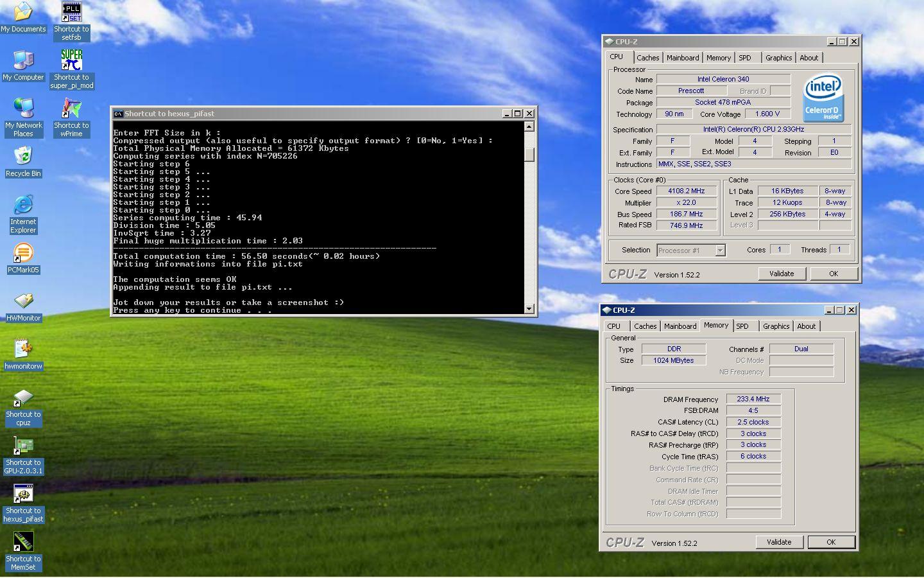The image size is (924, 578).
Task: Click OK in lower CPU-Z window
Action: [x=831, y=542]
